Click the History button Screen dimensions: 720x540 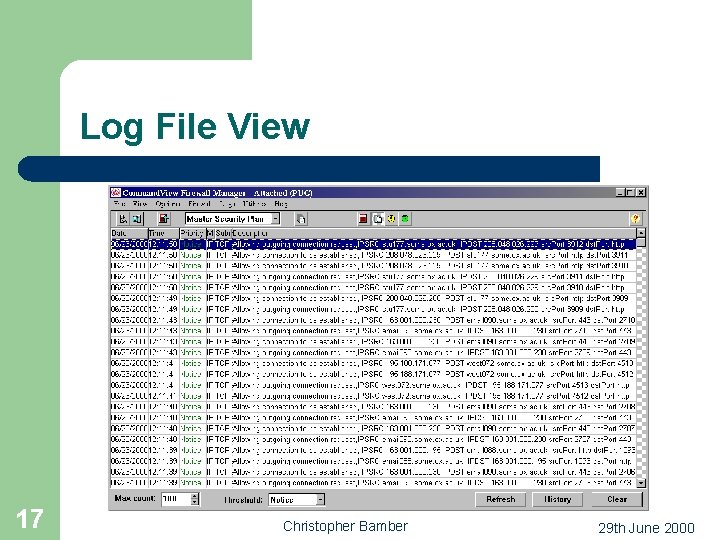[557, 499]
